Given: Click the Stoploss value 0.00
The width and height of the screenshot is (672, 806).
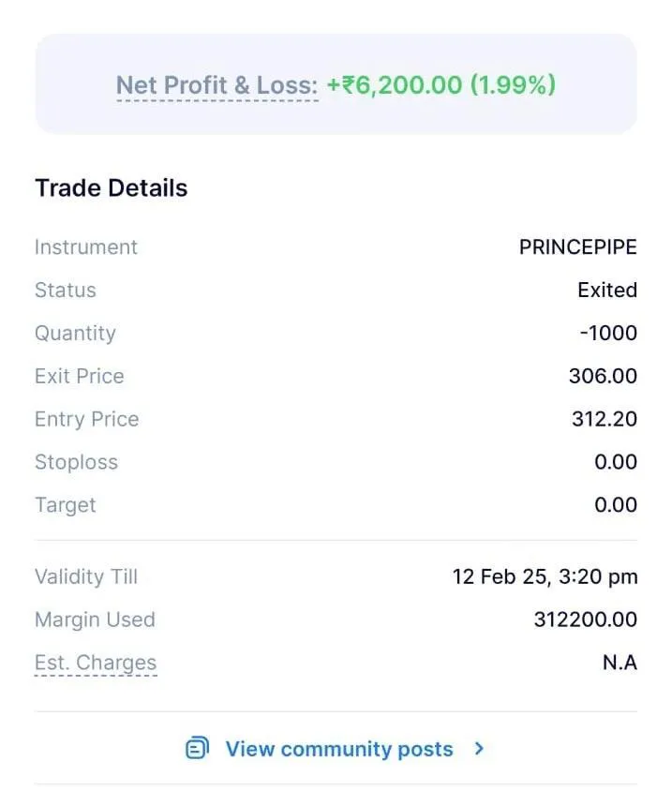Looking at the screenshot, I should 616,462.
